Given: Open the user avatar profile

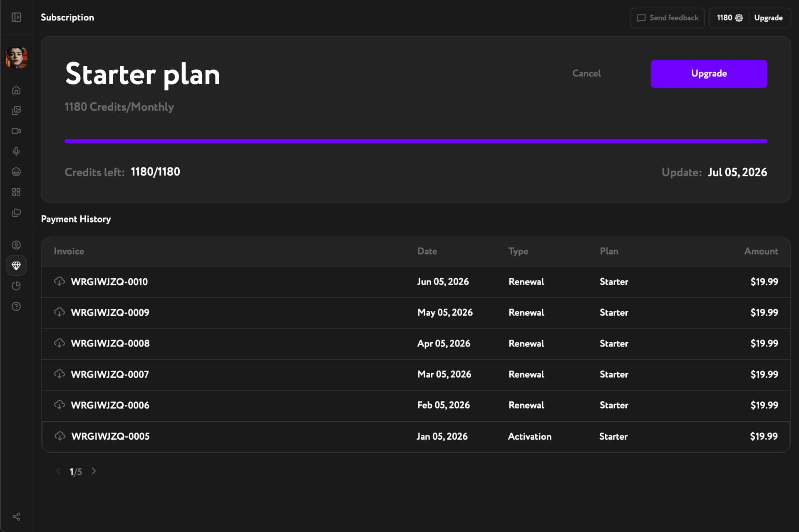Looking at the screenshot, I should pos(16,57).
